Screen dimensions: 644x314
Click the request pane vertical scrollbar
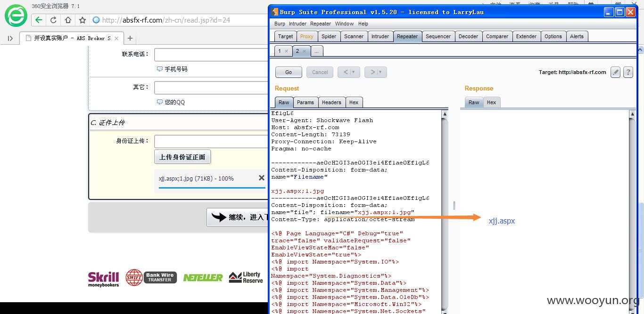(445, 212)
